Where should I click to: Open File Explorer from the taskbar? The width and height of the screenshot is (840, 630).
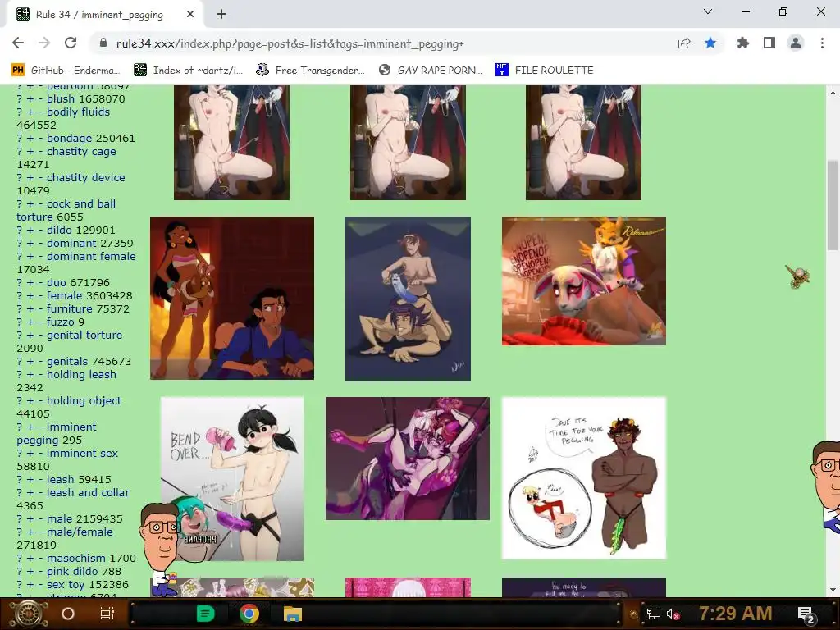click(x=293, y=614)
